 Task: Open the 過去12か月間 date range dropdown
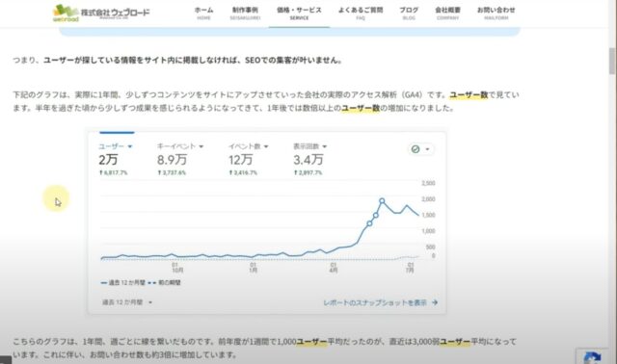click(127, 302)
